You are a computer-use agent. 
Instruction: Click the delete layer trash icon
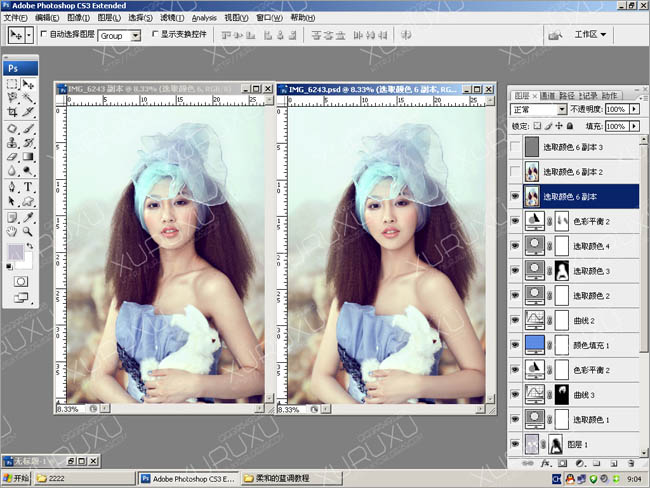pyautogui.click(x=629, y=464)
